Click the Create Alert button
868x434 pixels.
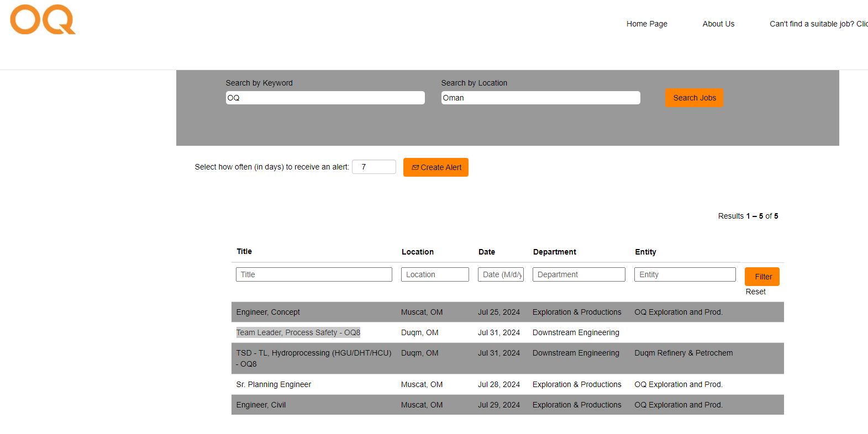[436, 167]
